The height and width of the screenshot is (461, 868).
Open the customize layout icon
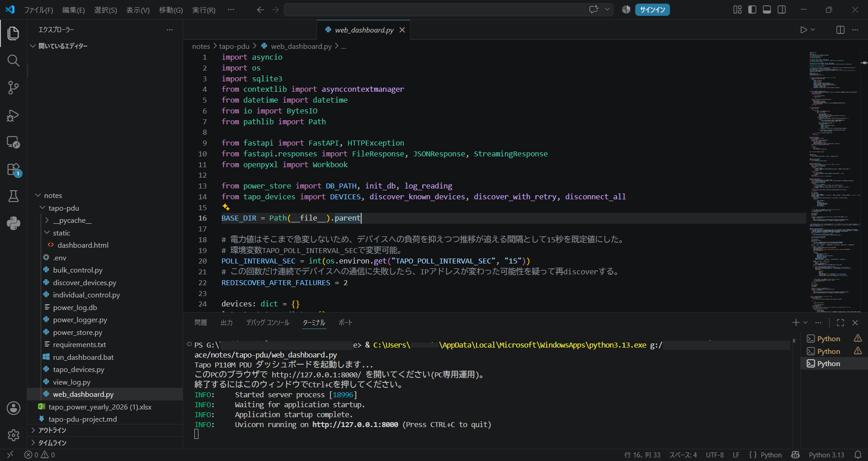(737, 9)
